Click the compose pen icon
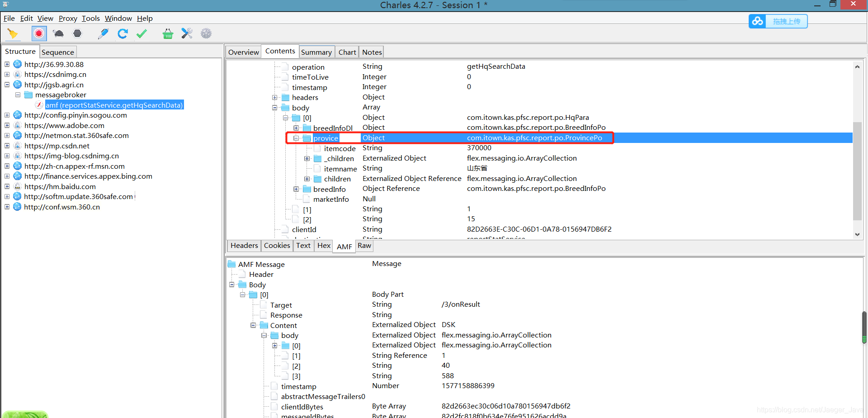The width and height of the screenshot is (868, 418). (103, 33)
